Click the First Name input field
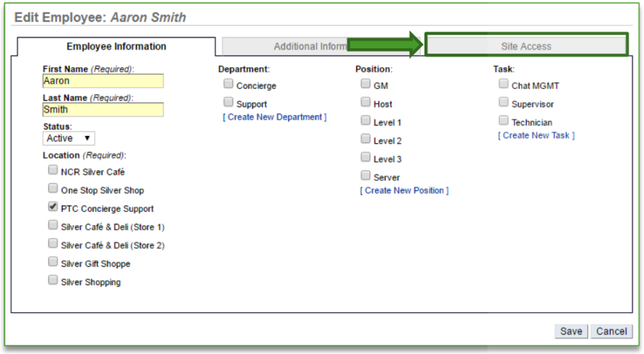 pyautogui.click(x=103, y=81)
